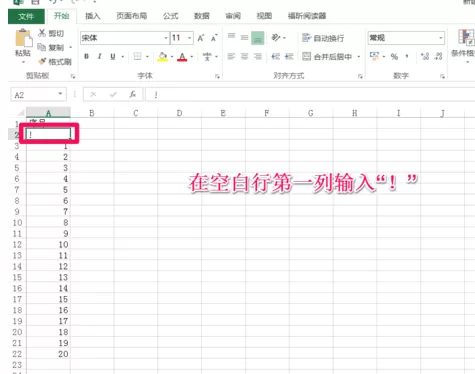Increase font size with large A icon

[x=201, y=38]
